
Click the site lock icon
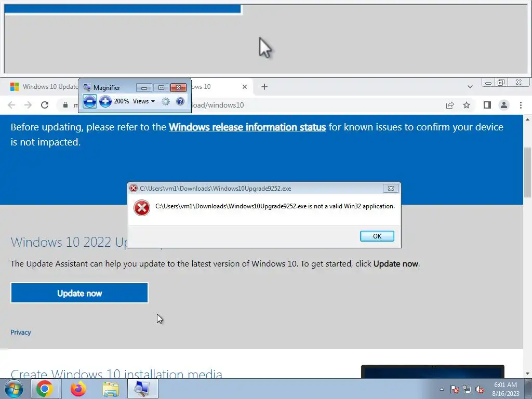[x=65, y=105]
